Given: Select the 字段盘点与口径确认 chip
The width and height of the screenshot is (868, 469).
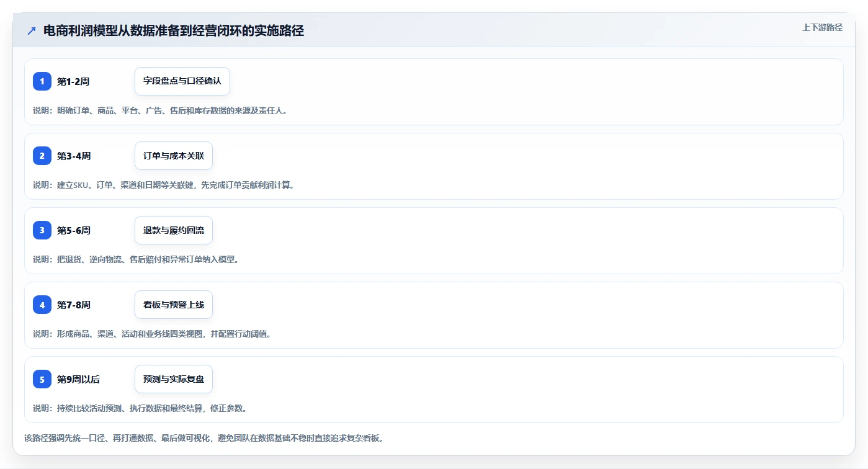Looking at the screenshot, I should (x=182, y=81).
